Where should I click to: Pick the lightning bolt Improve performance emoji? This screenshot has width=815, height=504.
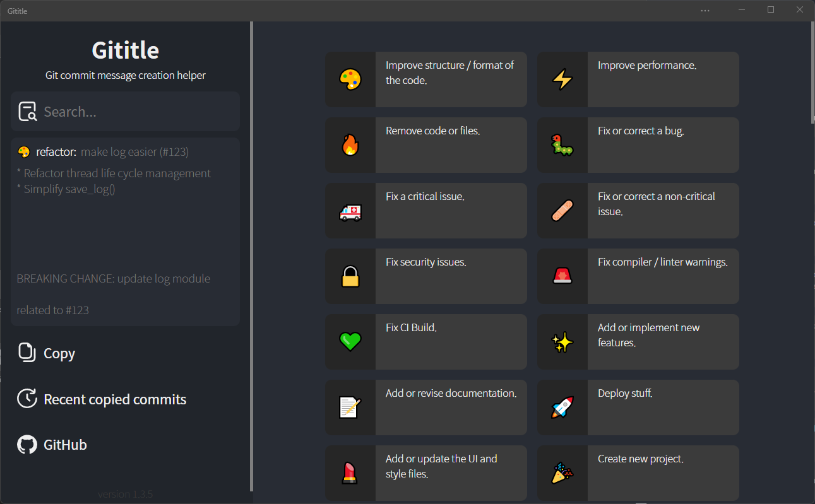562,79
